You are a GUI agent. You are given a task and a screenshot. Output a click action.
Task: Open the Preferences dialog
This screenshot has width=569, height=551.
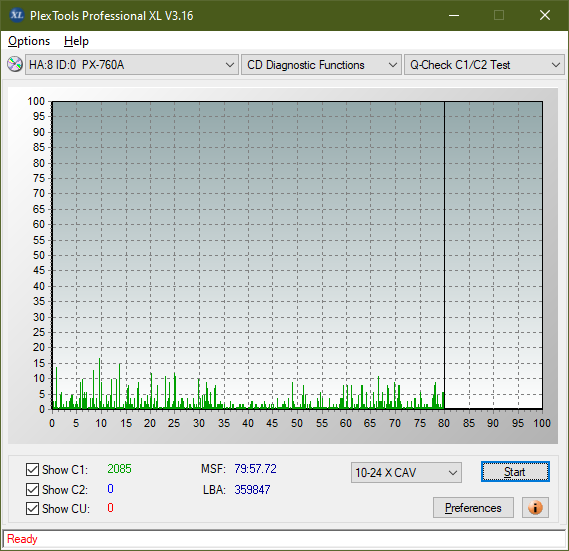(473, 507)
